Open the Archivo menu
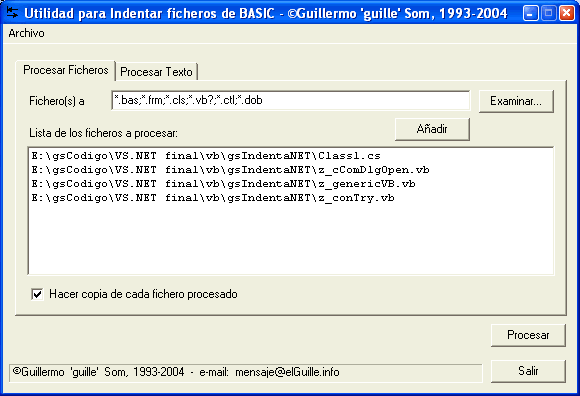580x396 pixels. coord(26,33)
